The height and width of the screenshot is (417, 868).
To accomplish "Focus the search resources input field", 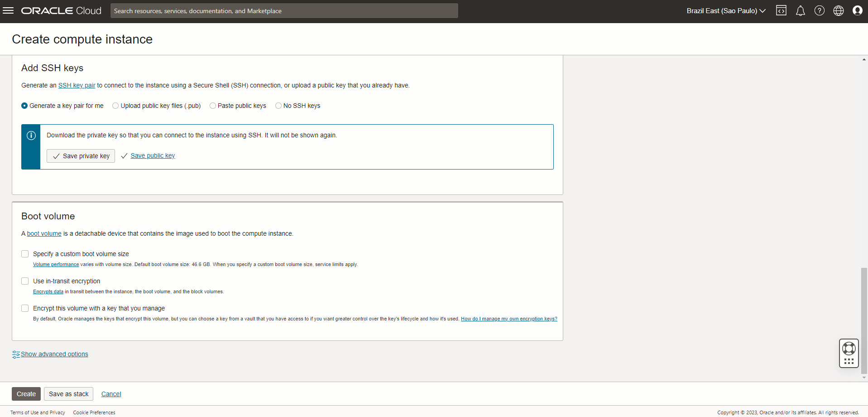I will click(x=284, y=11).
